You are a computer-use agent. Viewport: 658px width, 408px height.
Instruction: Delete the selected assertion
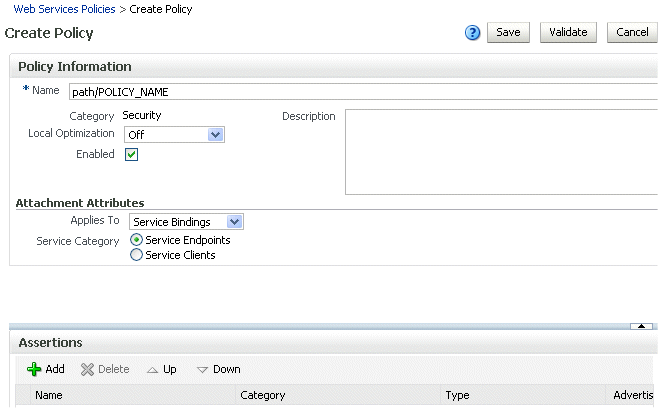click(105, 369)
